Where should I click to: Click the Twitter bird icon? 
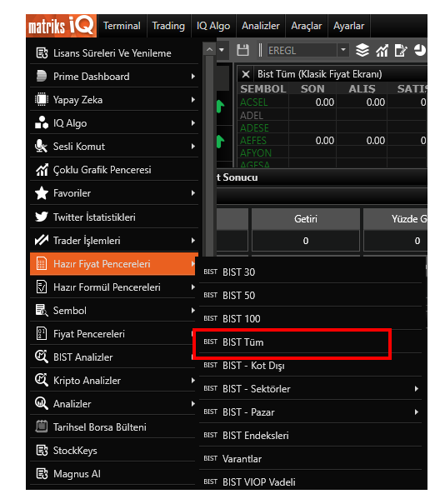42,217
